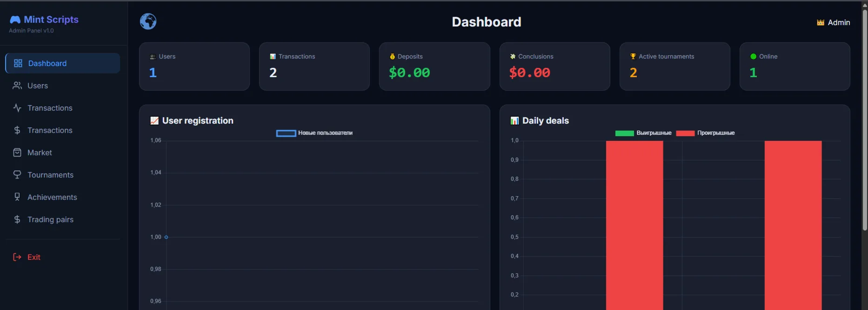Image resolution: width=868 pixels, height=310 pixels.
Task: Click the Mint Scripts brand title
Action: coord(51,20)
